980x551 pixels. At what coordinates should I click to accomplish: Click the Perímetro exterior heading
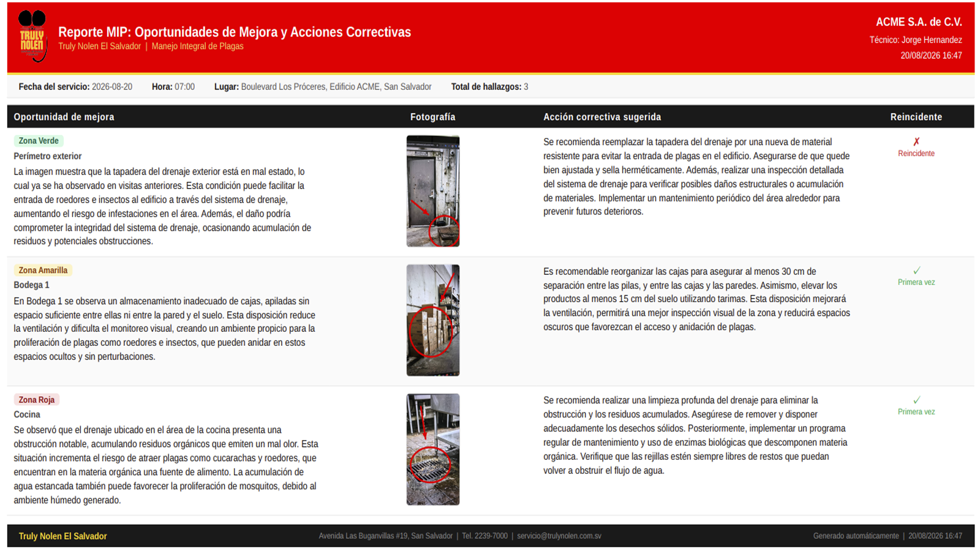click(48, 156)
